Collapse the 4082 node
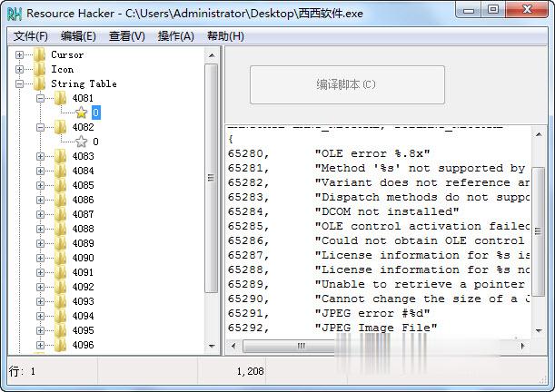 coord(40,127)
